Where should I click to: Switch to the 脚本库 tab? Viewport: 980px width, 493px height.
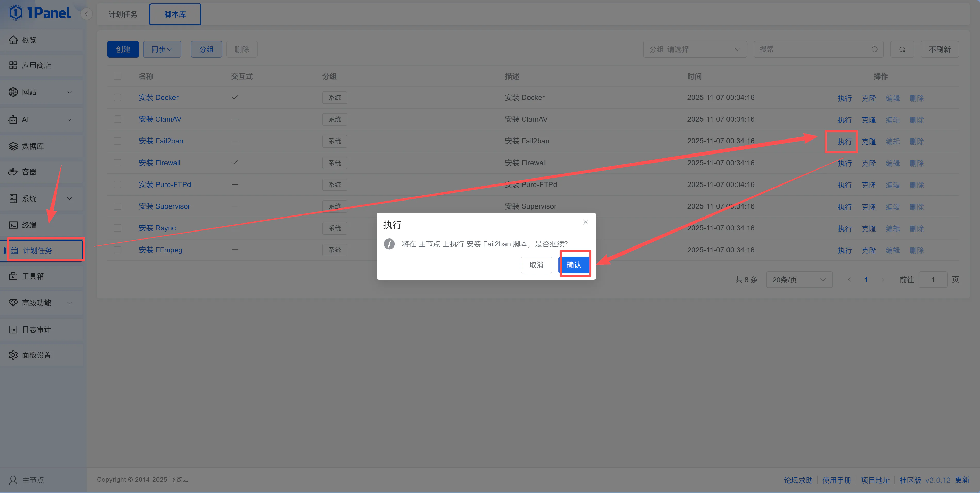click(175, 14)
